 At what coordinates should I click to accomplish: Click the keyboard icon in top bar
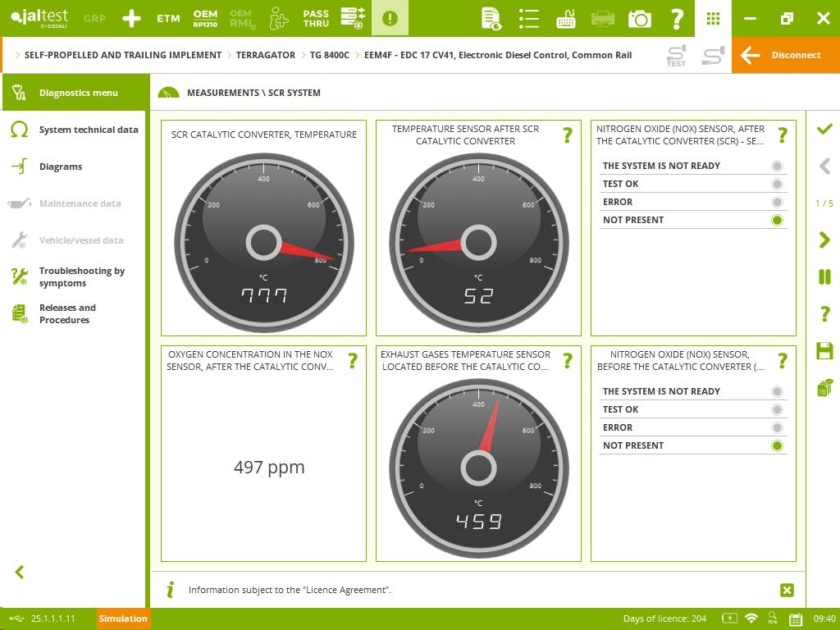[565, 18]
